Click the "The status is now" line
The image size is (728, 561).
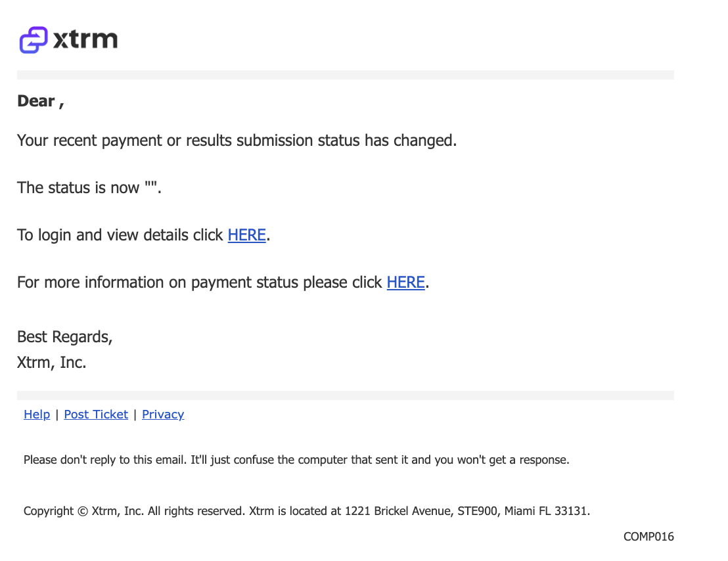coord(89,188)
